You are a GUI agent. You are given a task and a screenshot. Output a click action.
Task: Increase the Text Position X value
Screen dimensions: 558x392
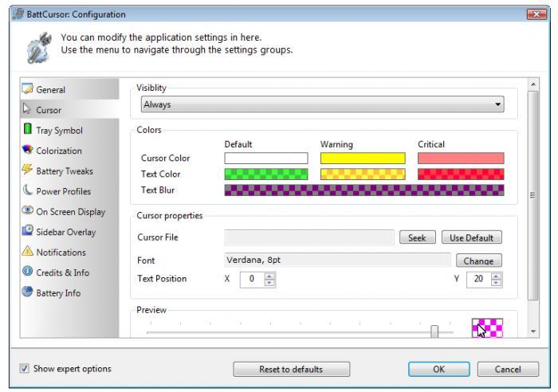[269, 276]
